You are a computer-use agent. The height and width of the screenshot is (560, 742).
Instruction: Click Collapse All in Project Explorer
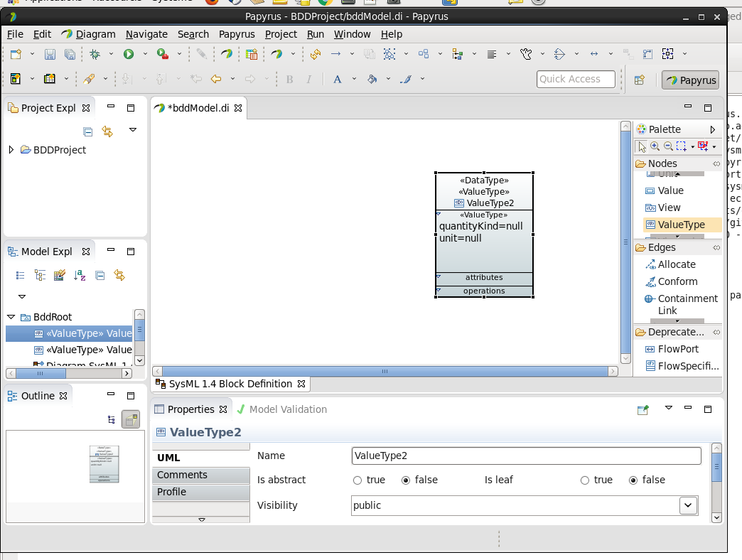pos(87,131)
